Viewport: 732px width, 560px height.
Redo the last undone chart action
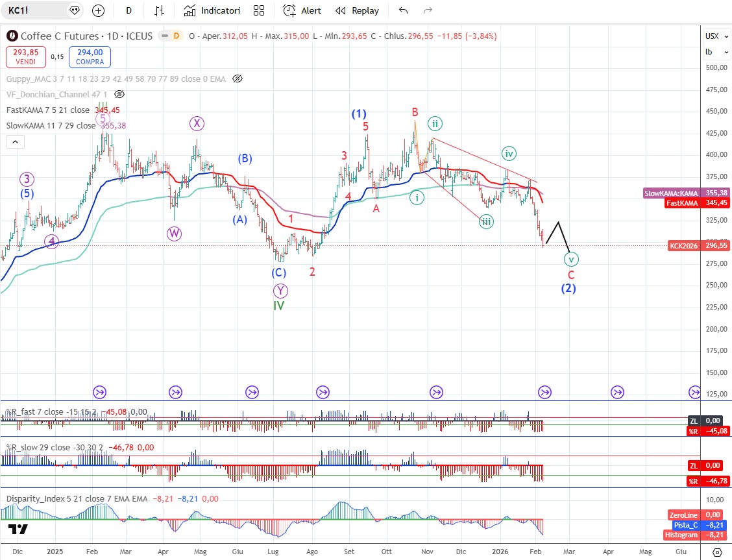[428, 10]
